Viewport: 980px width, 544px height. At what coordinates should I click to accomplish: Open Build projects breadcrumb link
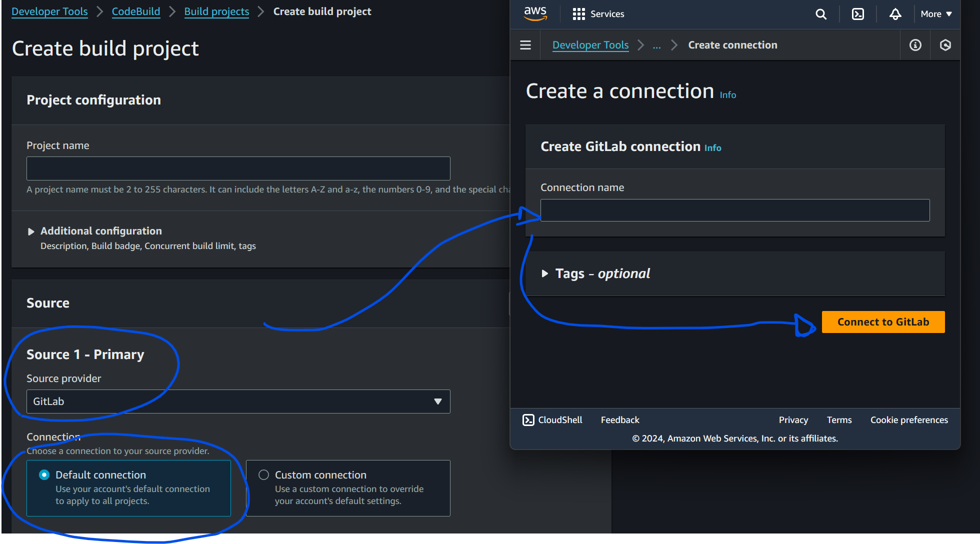(x=216, y=11)
